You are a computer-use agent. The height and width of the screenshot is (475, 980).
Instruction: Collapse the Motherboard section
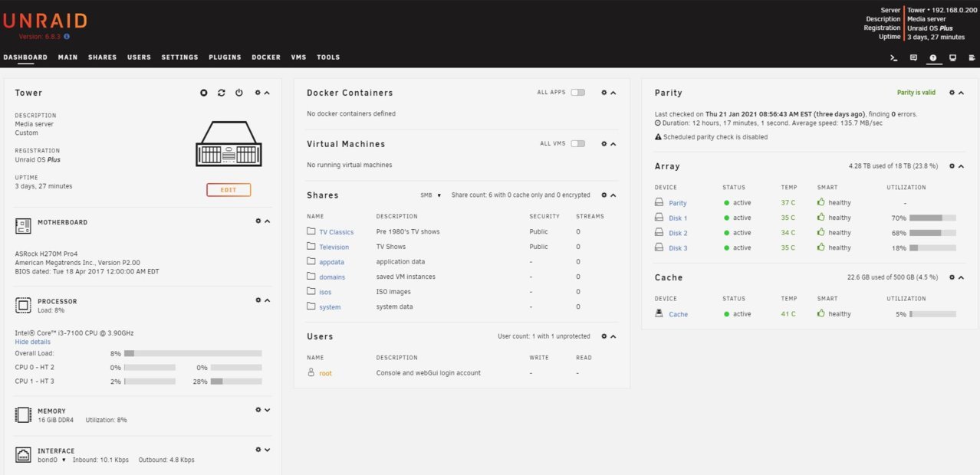point(267,221)
